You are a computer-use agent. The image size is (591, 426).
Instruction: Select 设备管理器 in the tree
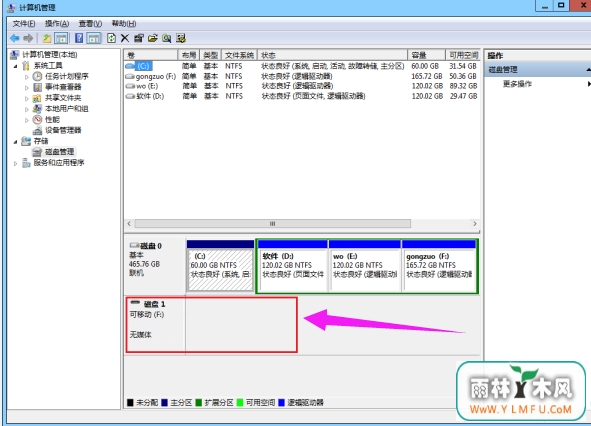click(63, 130)
